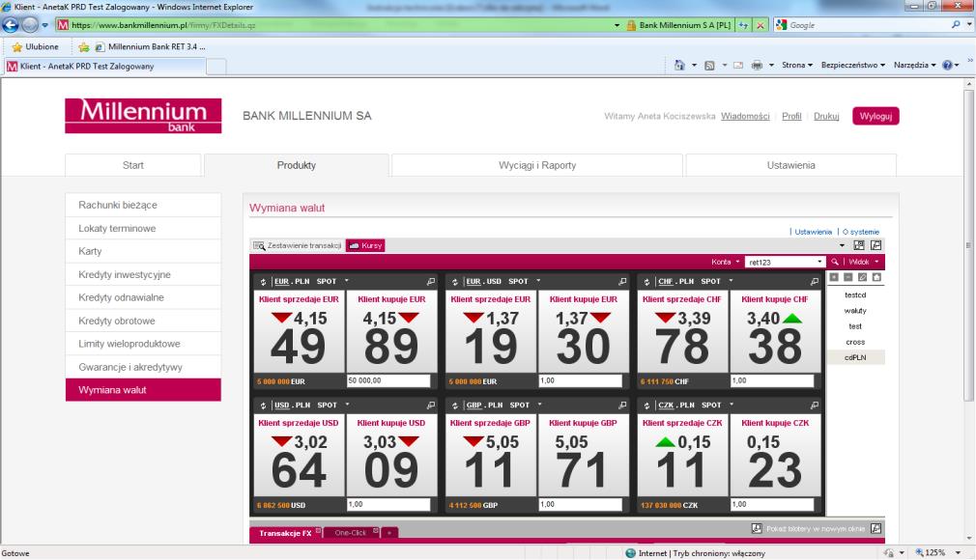The height and width of the screenshot is (560, 976).
Task: Open rates panel in new window icon
Action: tap(876, 245)
